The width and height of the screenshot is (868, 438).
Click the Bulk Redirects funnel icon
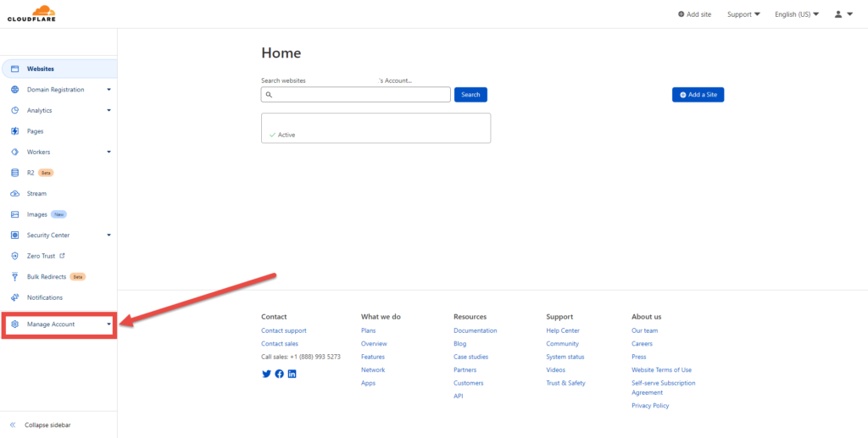[x=15, y=276]
